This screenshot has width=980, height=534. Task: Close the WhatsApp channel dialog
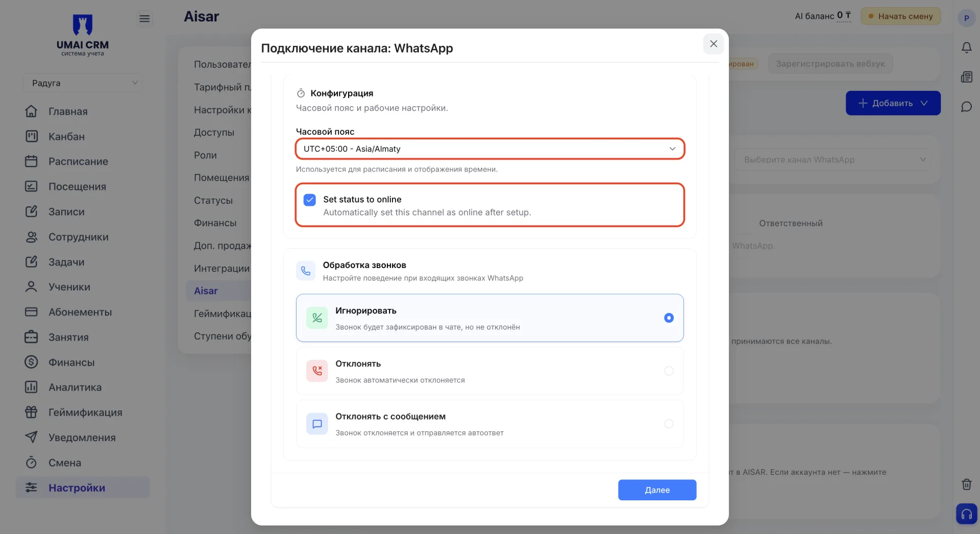point(713,44)
